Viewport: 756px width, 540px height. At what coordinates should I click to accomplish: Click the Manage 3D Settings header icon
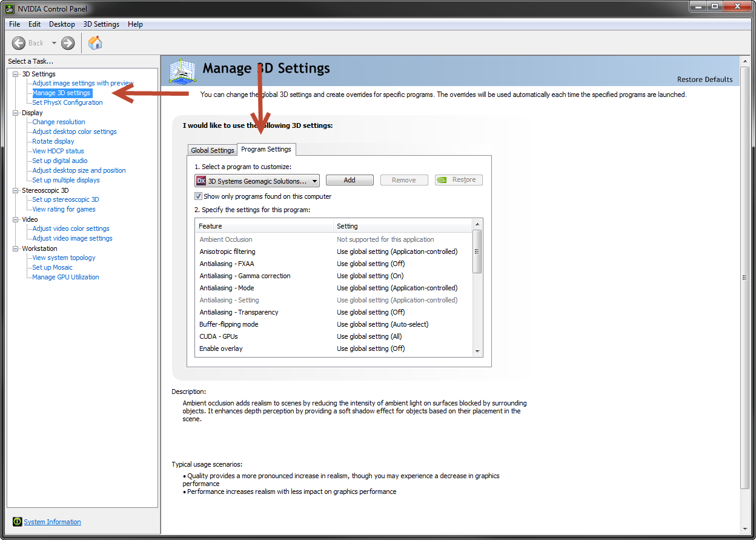(182, 72)
